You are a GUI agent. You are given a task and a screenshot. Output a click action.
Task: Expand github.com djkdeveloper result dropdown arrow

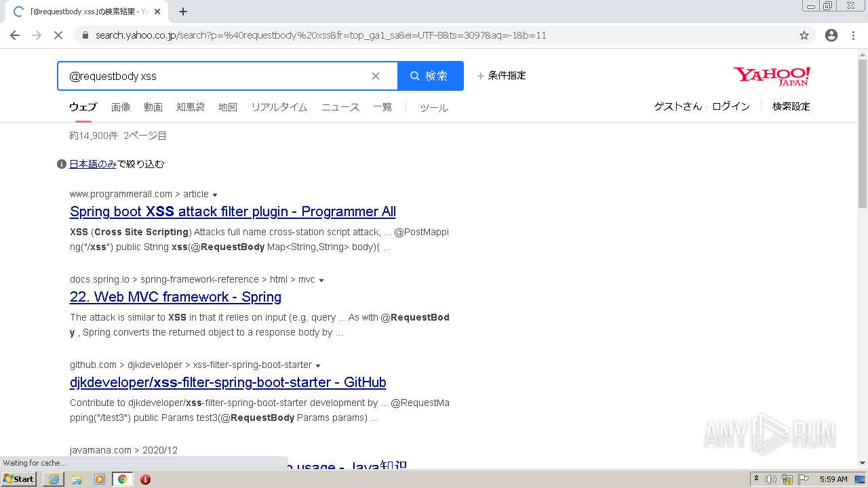pyautogui.click(x=318, y=366)
